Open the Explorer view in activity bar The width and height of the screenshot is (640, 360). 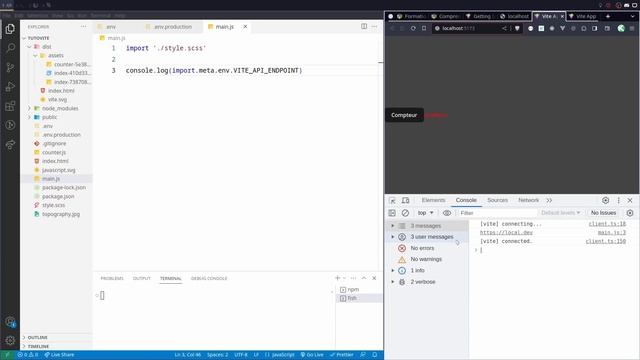(x=10, y=29)
